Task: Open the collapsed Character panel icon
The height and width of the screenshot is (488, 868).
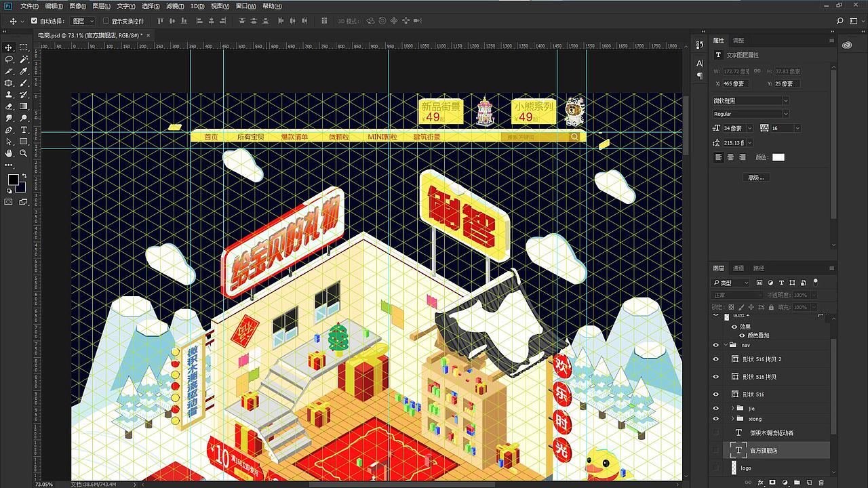Action: tap(700, 63)
